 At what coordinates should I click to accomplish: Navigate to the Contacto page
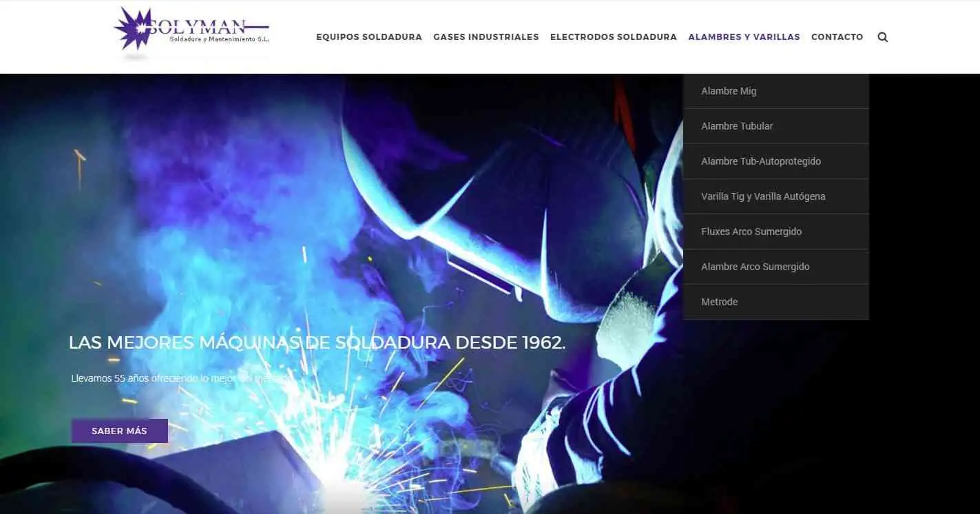[x=837, y=37]
